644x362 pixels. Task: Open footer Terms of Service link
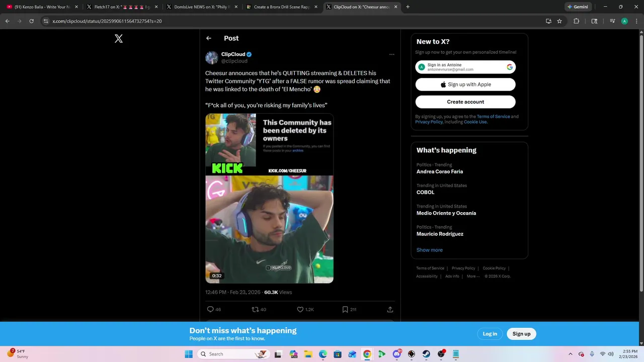click(430, 268)
